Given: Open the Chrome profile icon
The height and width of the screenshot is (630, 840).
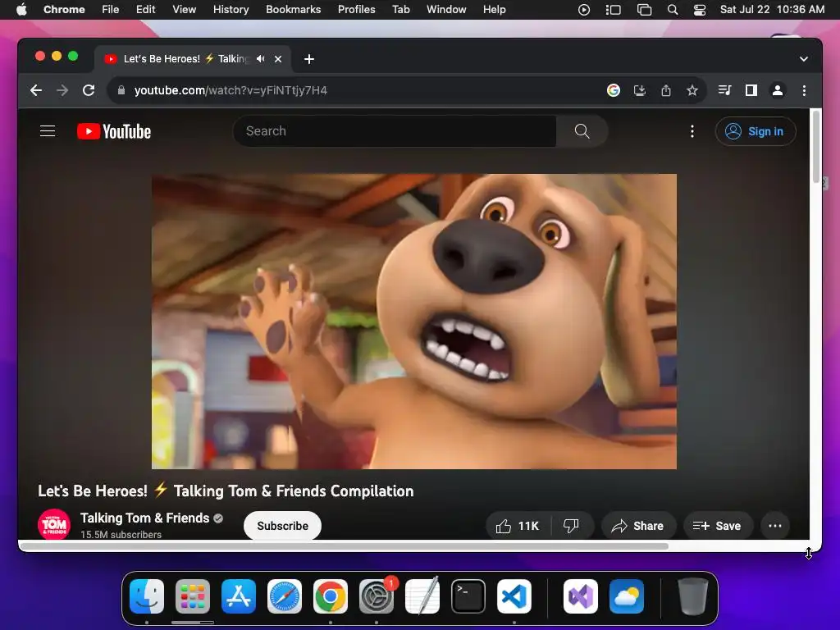Looking at the screenshot, I should point(778,90).
